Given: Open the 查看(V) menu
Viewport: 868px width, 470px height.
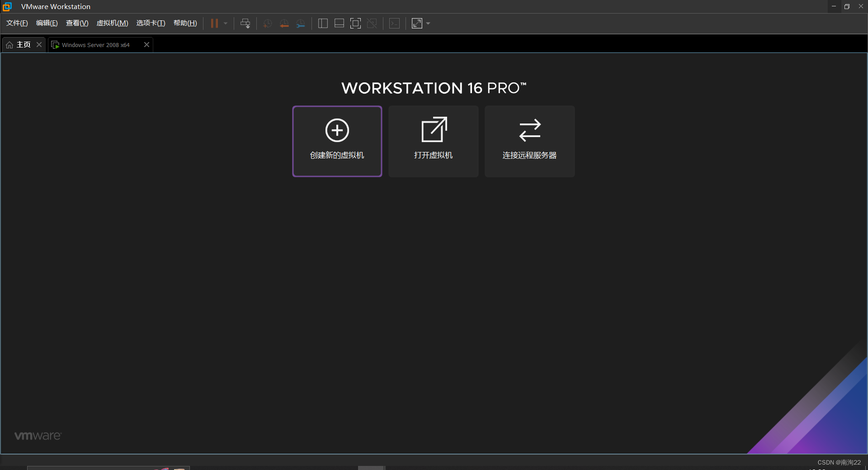Looking at the screenshot, I should (77, 23).
